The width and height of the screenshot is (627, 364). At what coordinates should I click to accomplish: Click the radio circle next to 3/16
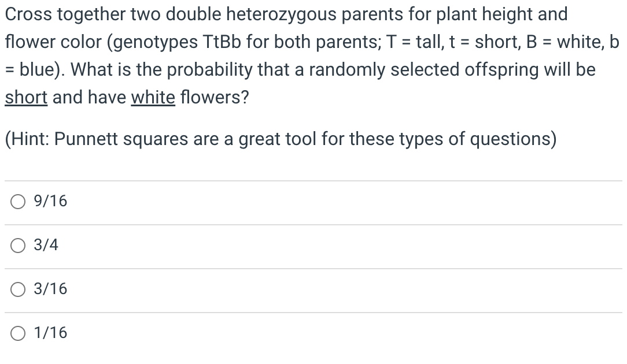[x=18, y=289]
